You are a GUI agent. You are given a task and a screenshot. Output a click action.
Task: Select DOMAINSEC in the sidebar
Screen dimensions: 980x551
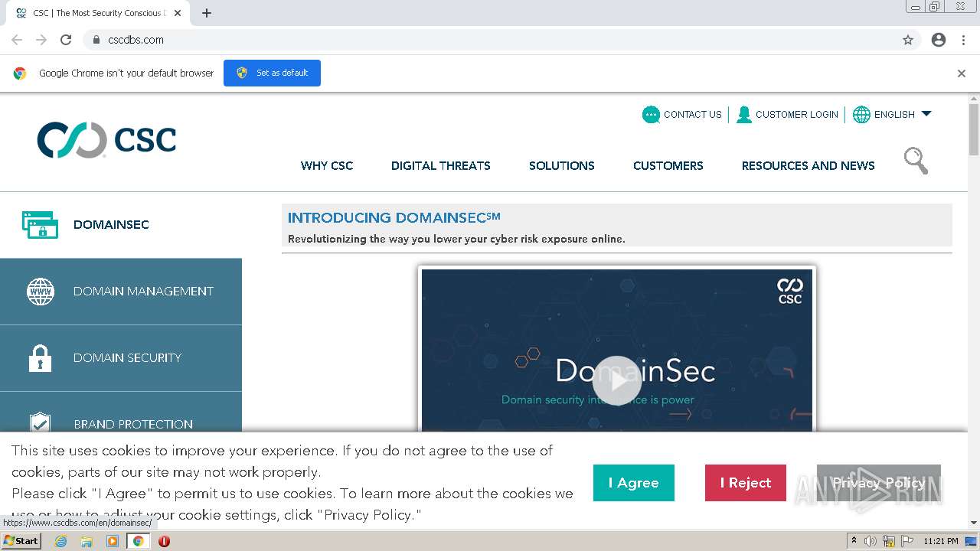point(111,224)
